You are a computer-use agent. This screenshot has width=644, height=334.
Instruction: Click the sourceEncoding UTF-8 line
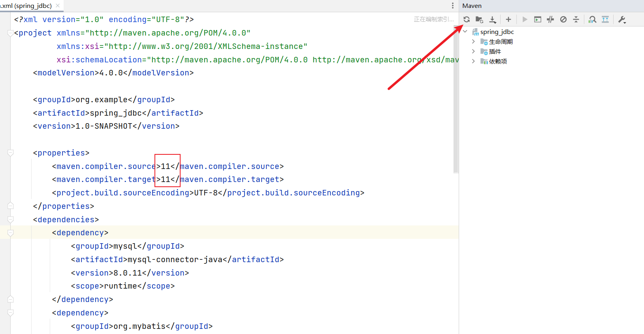click(x=208, y=193)
